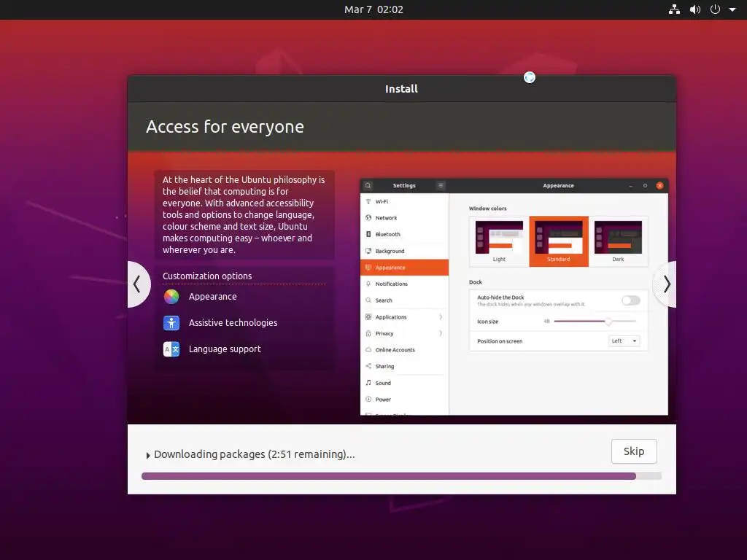
Task: Skip the package download
Action: pos(634,451)
